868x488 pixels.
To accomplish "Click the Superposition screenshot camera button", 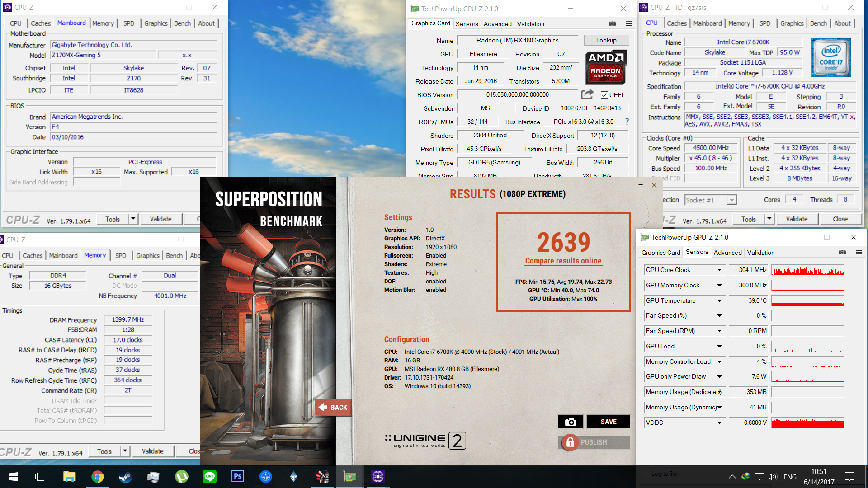I will (570, 422).
